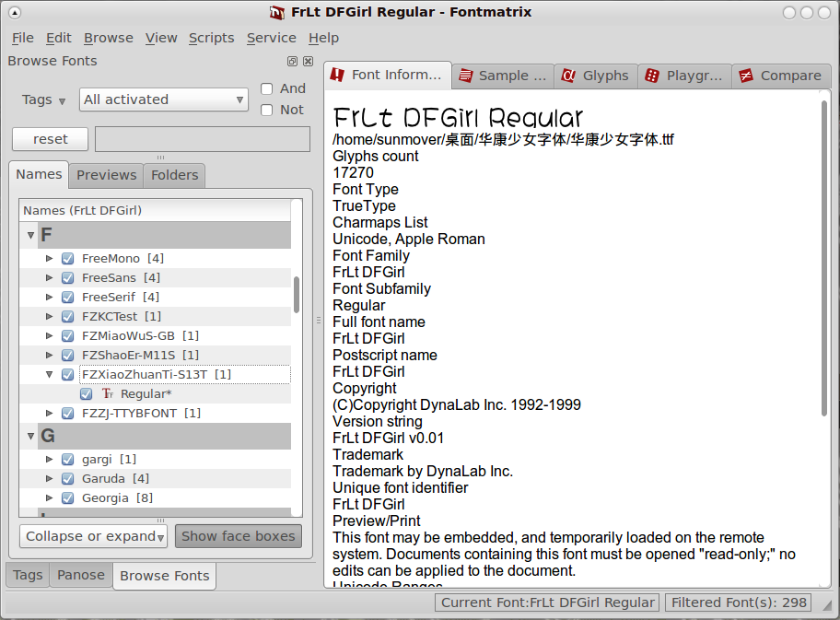Uncheck the FZShaoEr-M11S font checkbox
The height and width of the screenshot is (620, 840).
click(67, 356)
